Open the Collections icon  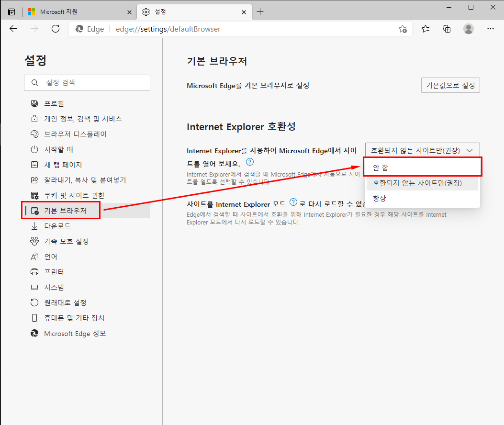447,29
